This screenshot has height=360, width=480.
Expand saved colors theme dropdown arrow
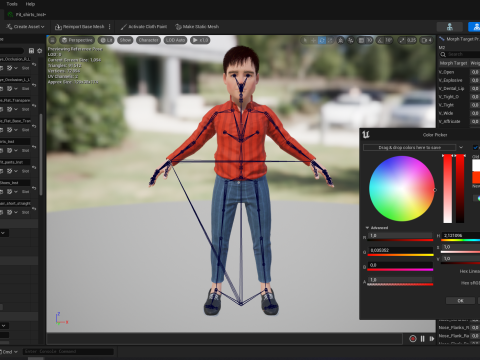coord(461,147)
